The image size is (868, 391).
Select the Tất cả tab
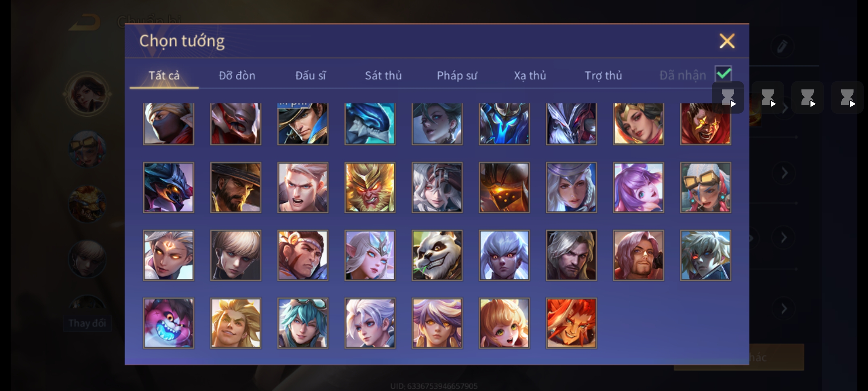coord(164,75)
